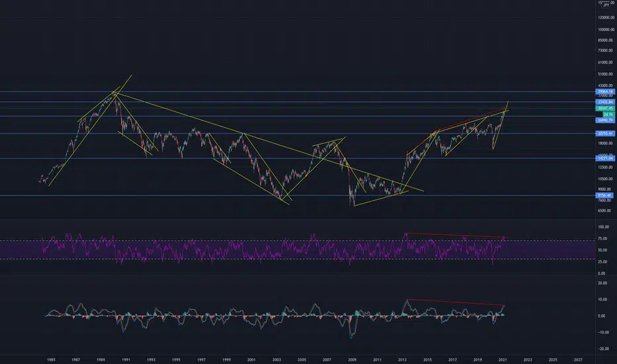Click the green 30347.45 current price label

[605, 109]
